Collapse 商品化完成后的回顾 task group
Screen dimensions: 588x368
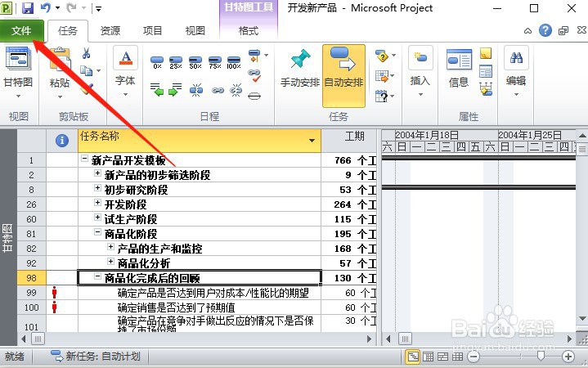[x=97, y=276]
